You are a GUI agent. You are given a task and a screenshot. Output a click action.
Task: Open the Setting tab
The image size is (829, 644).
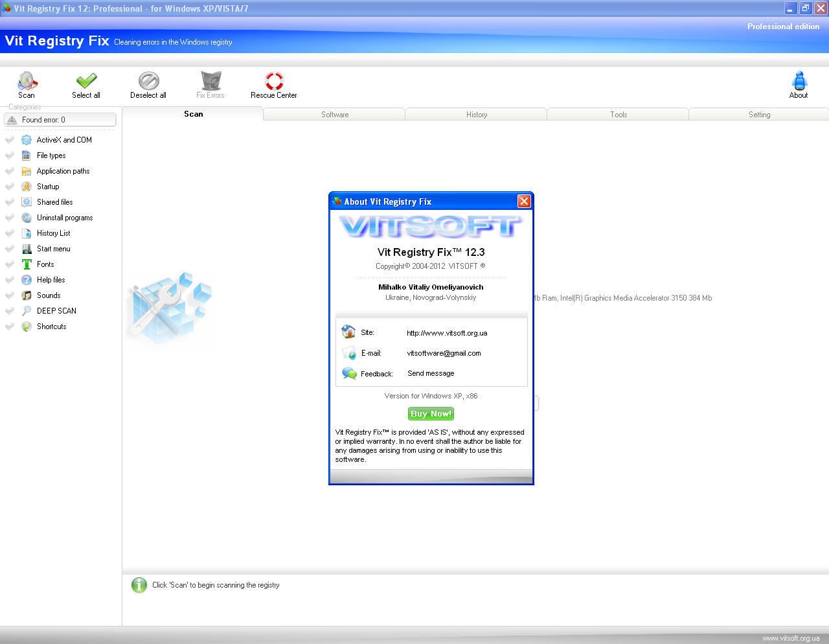click(x=760, y=115)
